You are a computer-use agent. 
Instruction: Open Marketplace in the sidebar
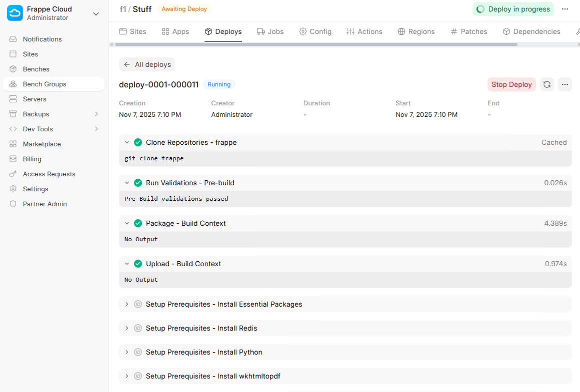coord(41,144)
